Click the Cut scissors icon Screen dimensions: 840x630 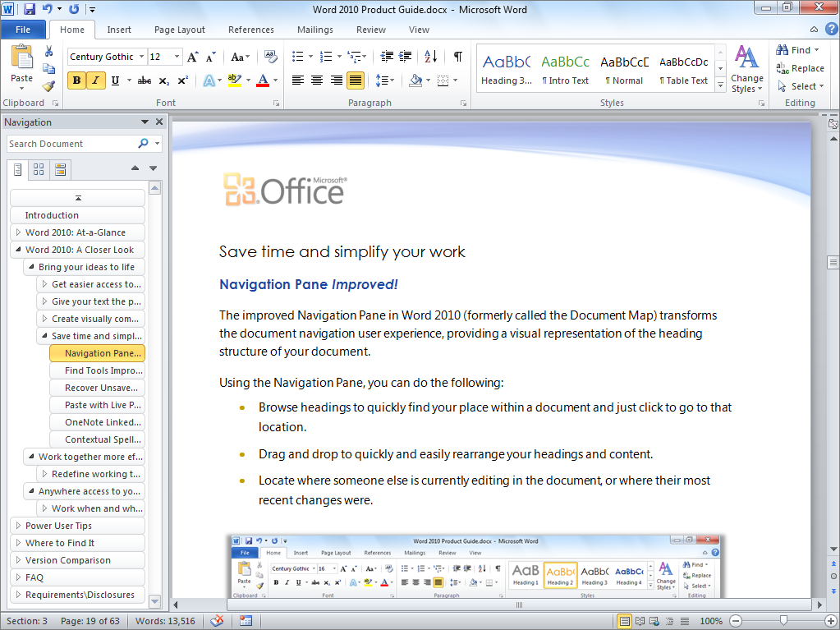pyautogui.click(x=48, y=52)
